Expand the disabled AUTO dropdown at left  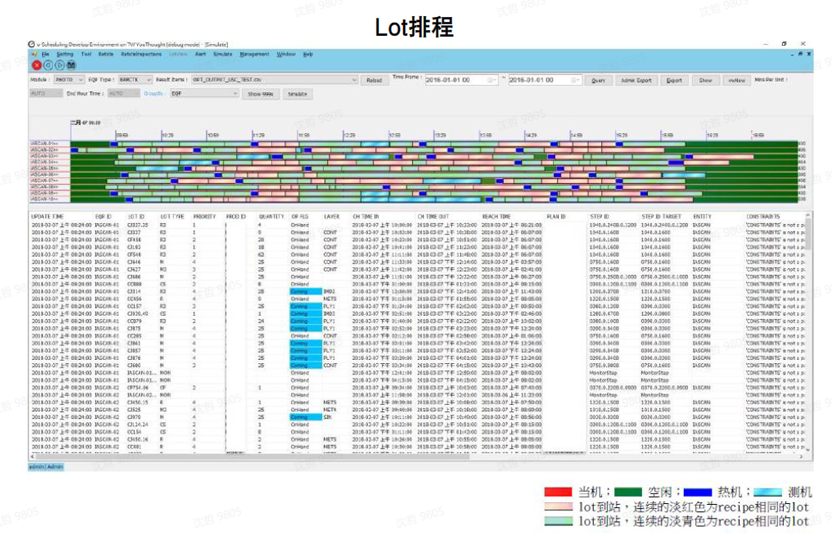(46, 93)
